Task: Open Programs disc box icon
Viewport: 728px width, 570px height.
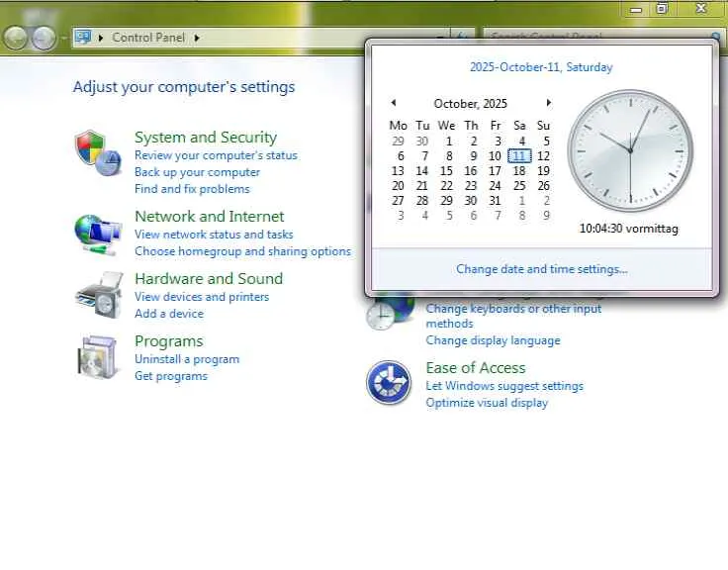Action: [97, 357]
